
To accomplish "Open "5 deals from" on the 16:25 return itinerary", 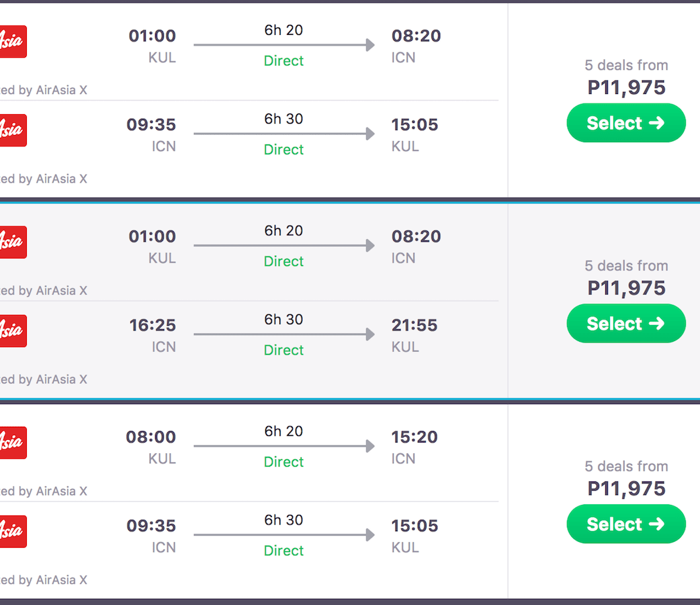I will pos(626,266).
